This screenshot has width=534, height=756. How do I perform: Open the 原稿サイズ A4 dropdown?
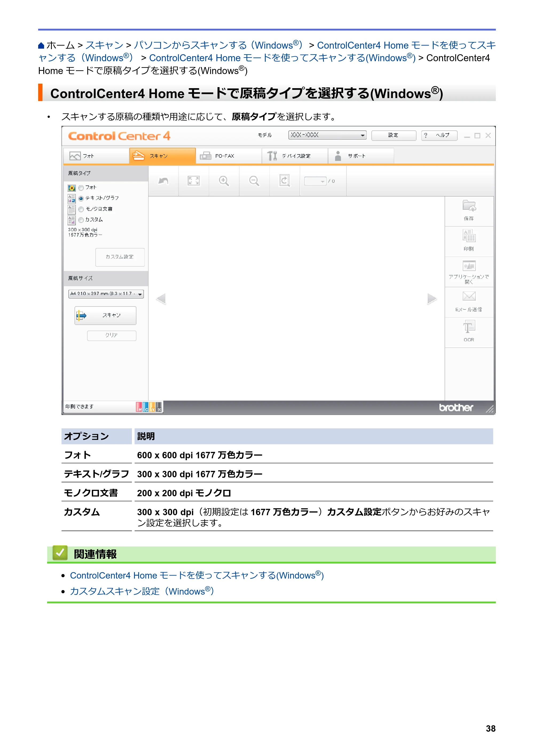pos(106,294)
